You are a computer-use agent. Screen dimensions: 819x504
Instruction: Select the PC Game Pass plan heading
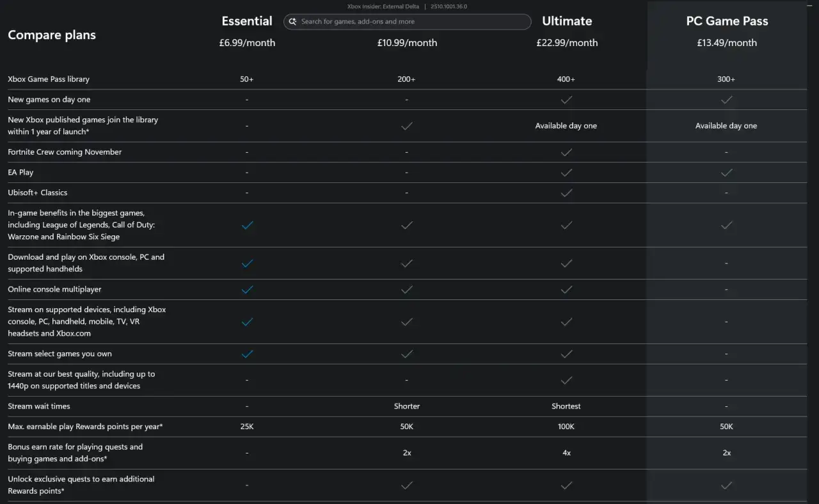(x=727, y=21)
